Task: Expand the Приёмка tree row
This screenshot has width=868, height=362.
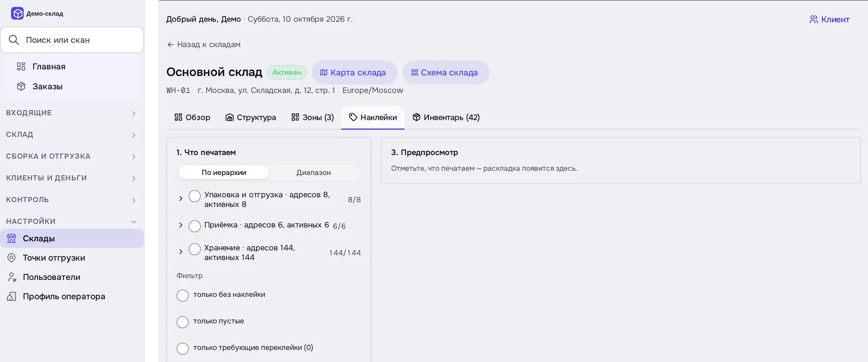Action: tap(181, 225)
